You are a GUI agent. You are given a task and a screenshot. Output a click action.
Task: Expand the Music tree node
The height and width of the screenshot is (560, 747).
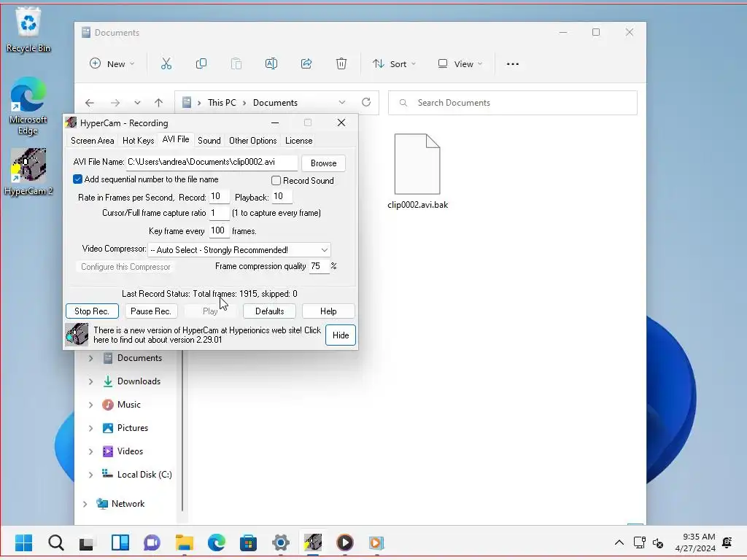(90, 405)
